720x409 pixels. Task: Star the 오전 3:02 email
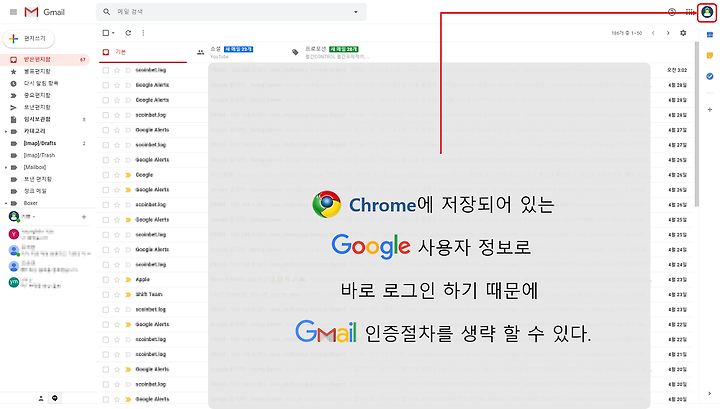[117, 70]
